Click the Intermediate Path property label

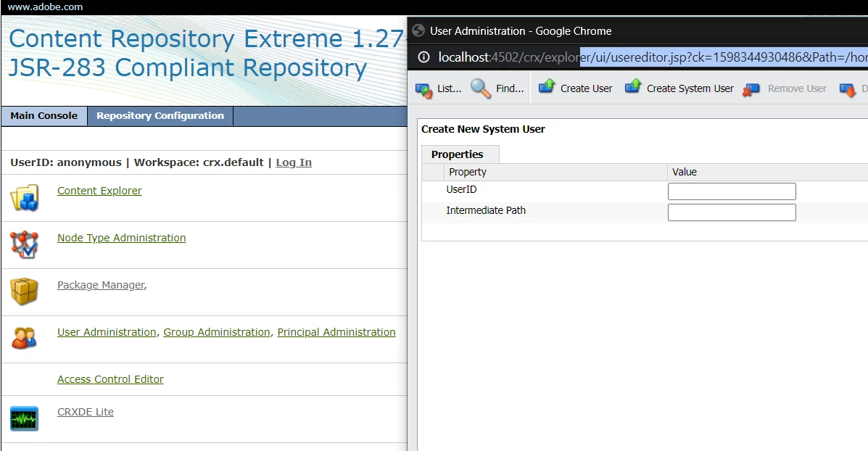click(486, 210)
